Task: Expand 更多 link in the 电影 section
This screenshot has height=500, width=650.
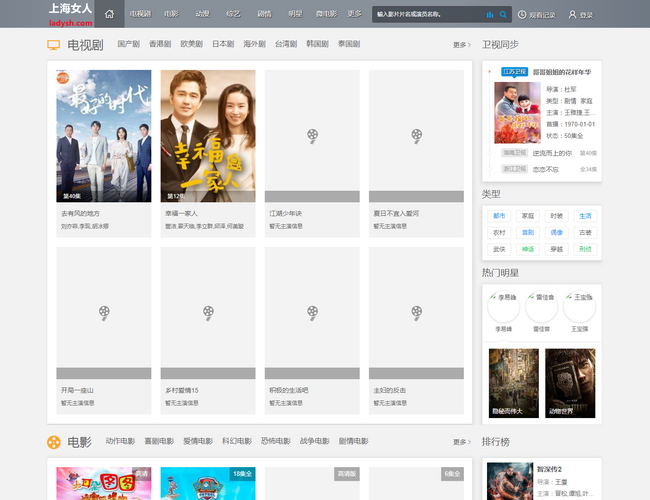Action: pyautogui.click(x=461, y=441)
